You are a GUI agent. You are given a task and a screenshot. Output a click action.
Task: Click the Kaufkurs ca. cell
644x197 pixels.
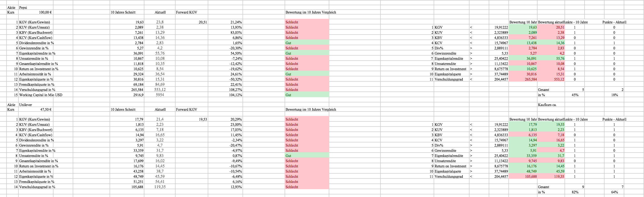tap(547, 105)
